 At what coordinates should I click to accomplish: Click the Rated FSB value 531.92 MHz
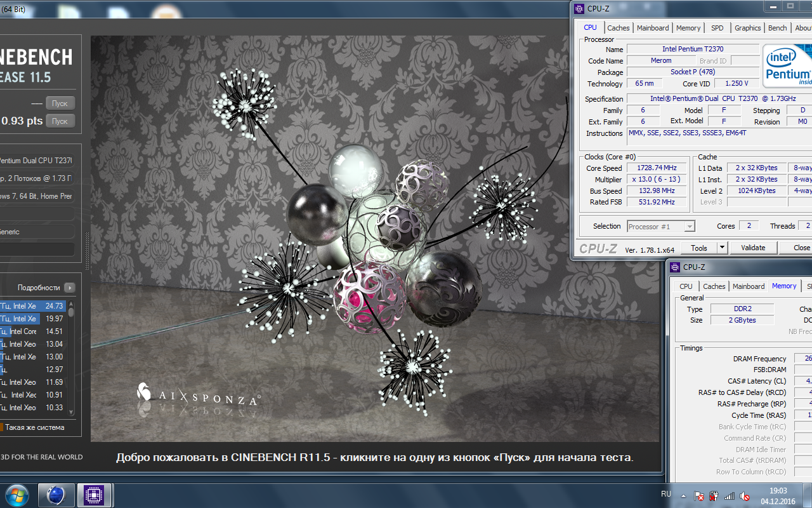coord(657,202)
